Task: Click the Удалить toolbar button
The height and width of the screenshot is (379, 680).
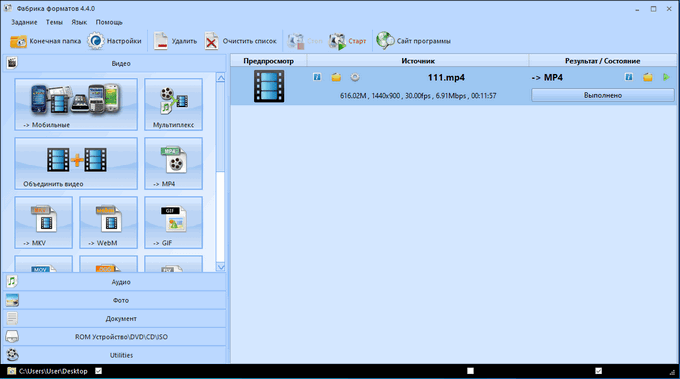Action: pos(175,41)
